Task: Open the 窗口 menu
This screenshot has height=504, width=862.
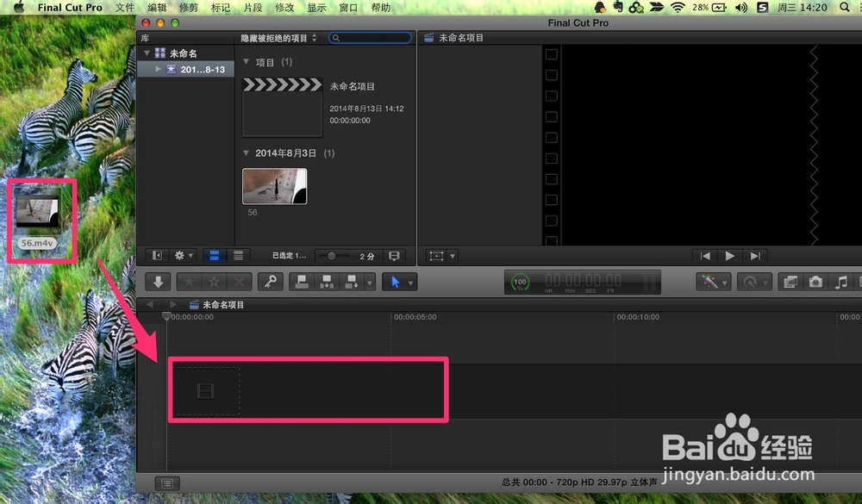Action: point(348,7)
